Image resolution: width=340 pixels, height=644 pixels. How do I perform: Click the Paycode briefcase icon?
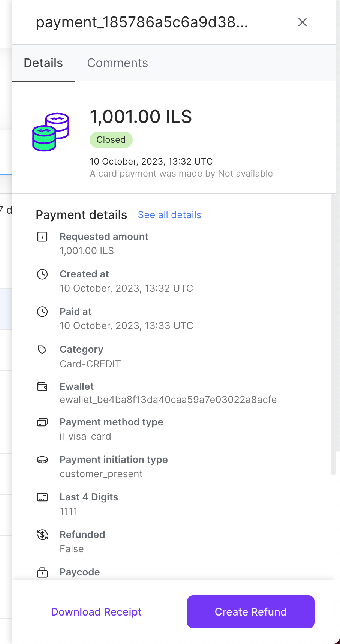click(x=42, y=572)
